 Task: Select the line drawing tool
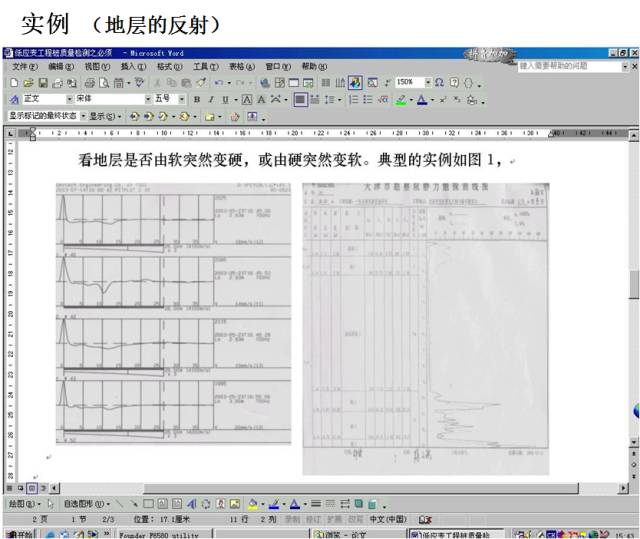118,505
